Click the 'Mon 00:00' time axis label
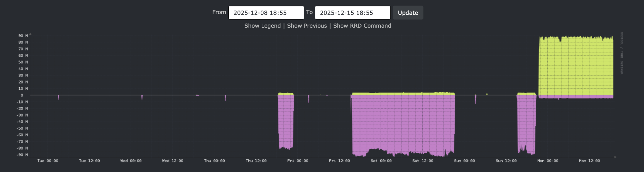The height and width of the screenshot is (172, 644). (548, 161)
